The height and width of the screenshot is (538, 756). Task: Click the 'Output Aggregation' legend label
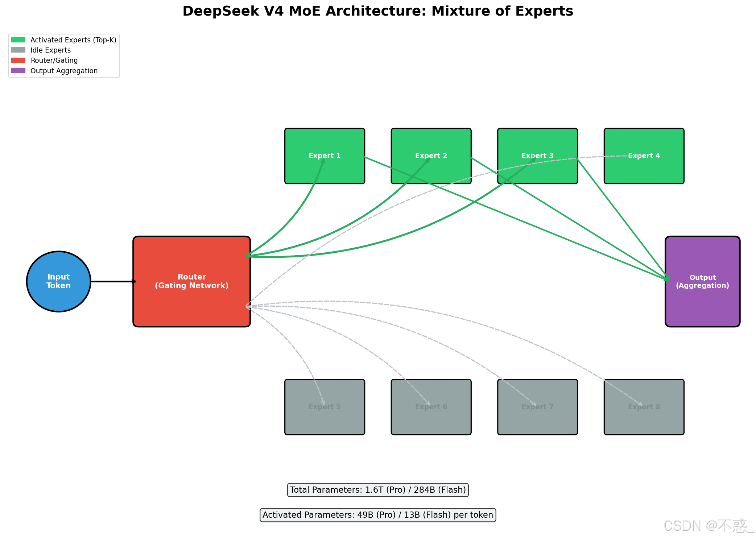(x=64, y=71)
